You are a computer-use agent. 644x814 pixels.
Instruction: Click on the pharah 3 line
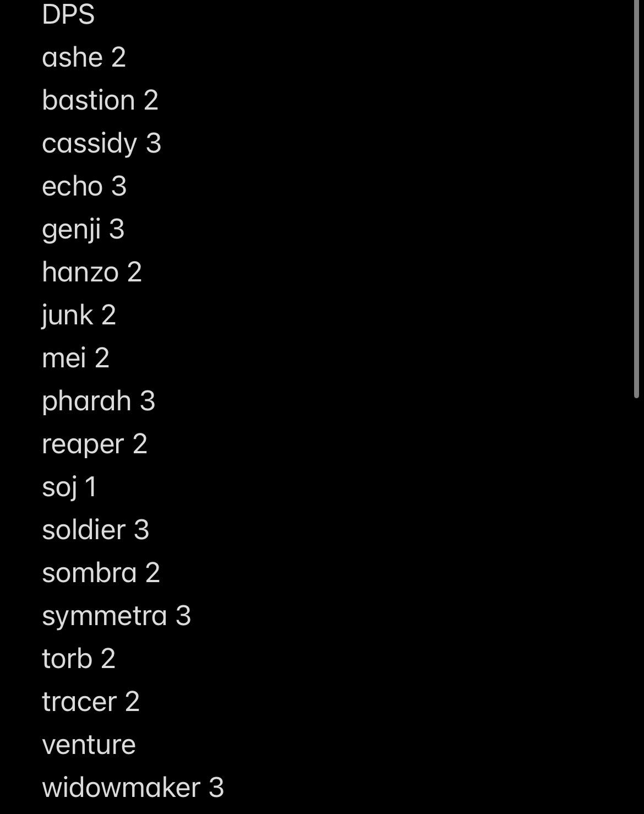pos(99,401)
